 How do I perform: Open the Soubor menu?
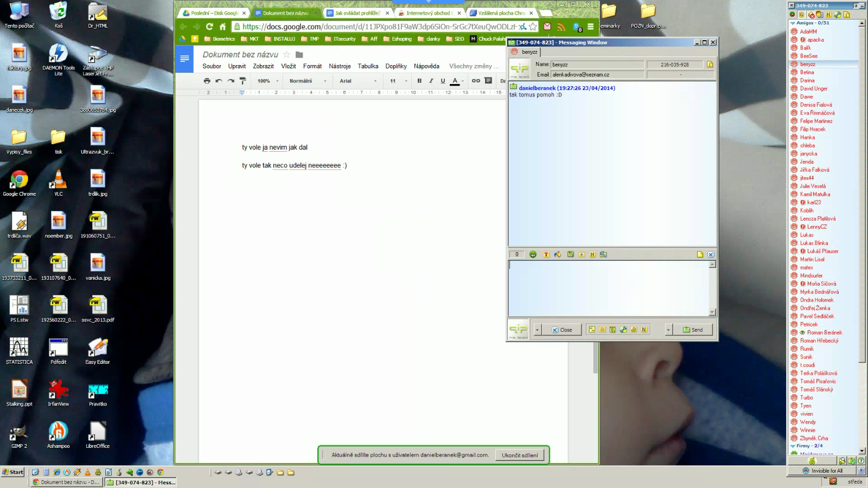click(x=212, y=66)
